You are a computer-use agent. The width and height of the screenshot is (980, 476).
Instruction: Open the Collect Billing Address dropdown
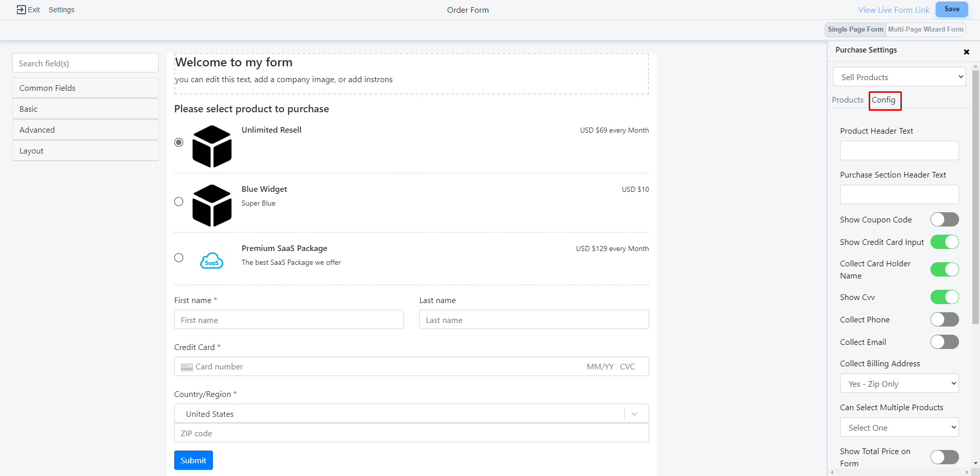pos(899,384)
